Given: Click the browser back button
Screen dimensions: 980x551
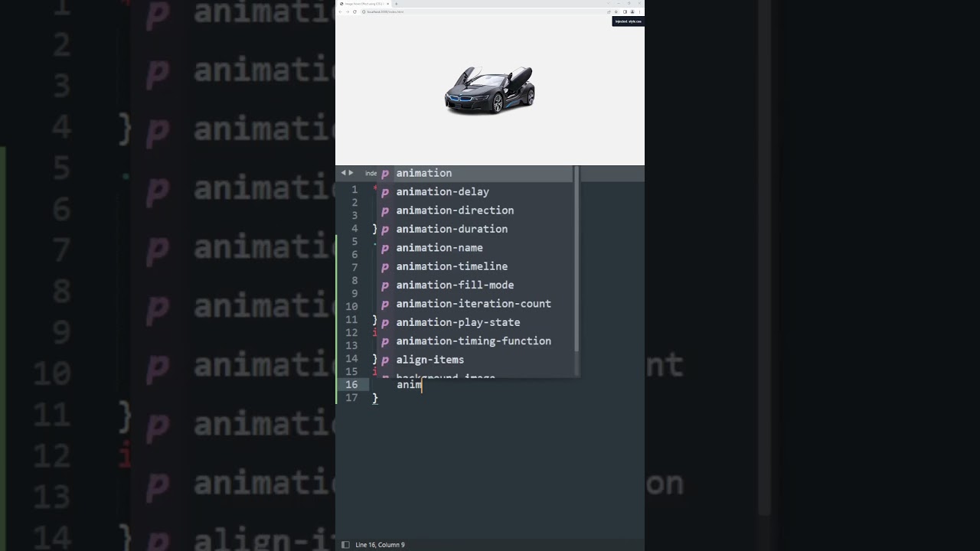Looking at the screenshot, I should click(x=340, y=11).
